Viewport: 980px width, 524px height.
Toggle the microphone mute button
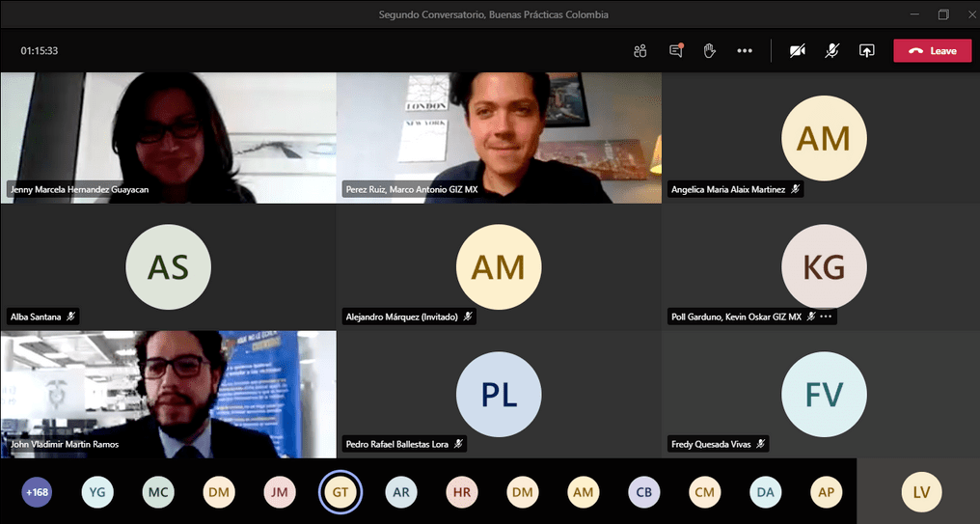(831, 51)
